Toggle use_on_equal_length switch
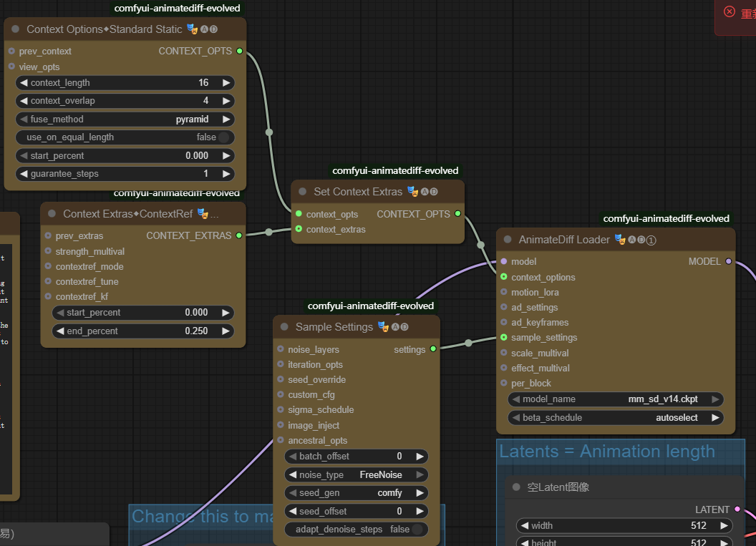Image resolution: width=756 pixels, height=546 pixels. tap(224, 137)
